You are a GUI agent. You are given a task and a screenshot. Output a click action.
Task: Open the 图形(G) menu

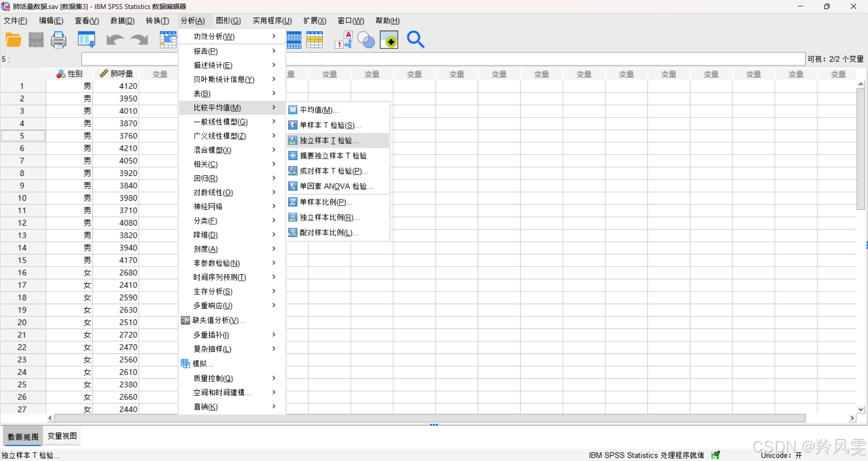tap(228, 21)
